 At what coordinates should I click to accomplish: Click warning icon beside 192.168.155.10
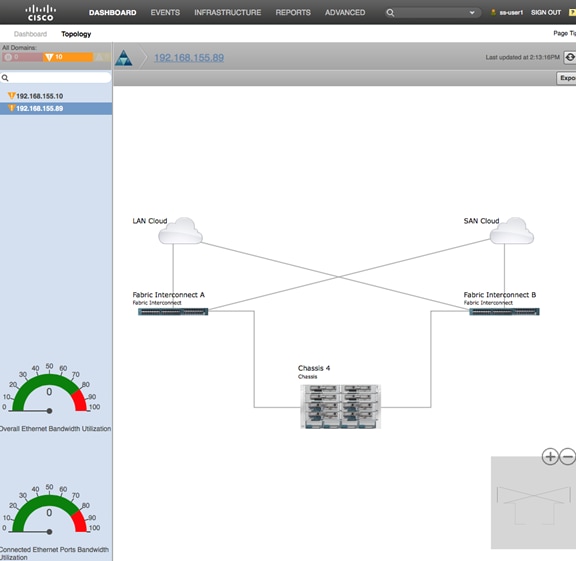pos(11,96)
